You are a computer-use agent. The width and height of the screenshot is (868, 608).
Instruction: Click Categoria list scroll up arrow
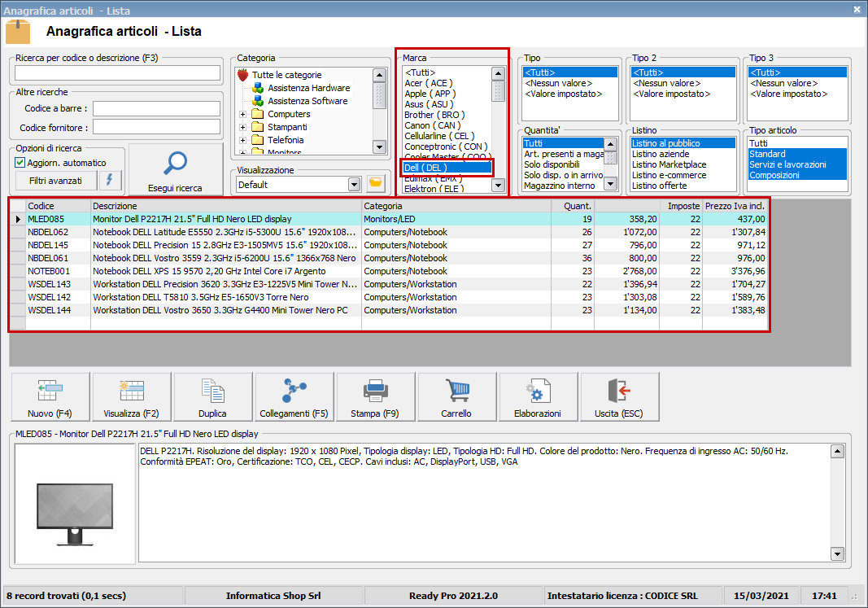click(x=379, y=75)
